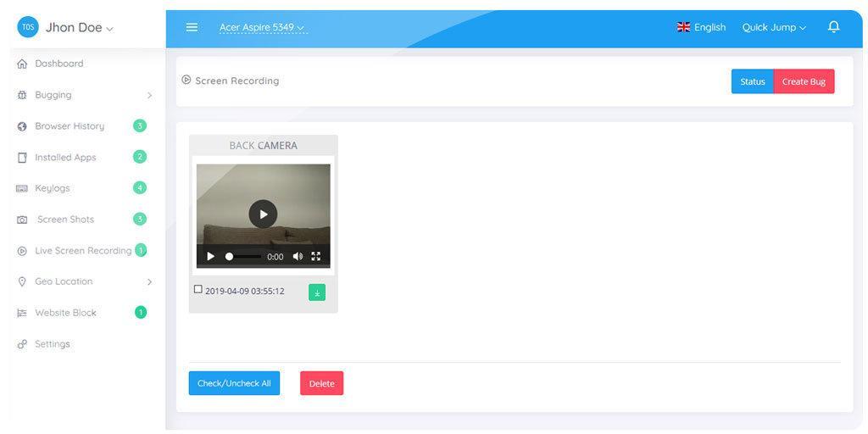This screenshot has height=434, width=868.
Task: Click the center play button on the video
Action: (263, 214)
